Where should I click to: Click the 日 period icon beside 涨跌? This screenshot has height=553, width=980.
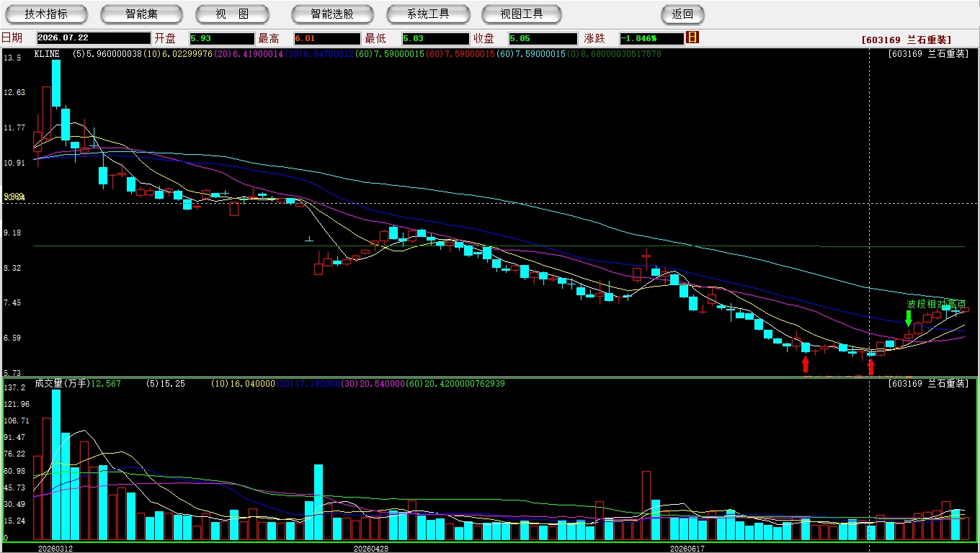click(692, 37)
